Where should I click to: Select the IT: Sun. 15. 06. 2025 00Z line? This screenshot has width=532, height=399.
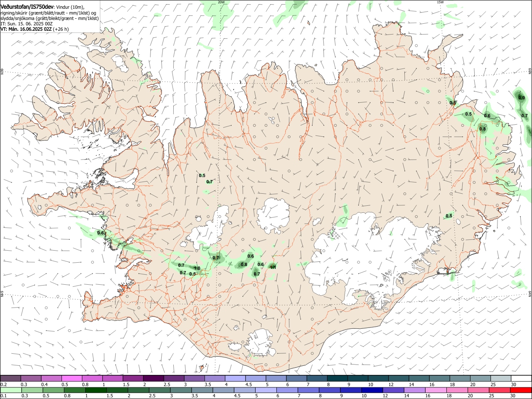[27, 24]
